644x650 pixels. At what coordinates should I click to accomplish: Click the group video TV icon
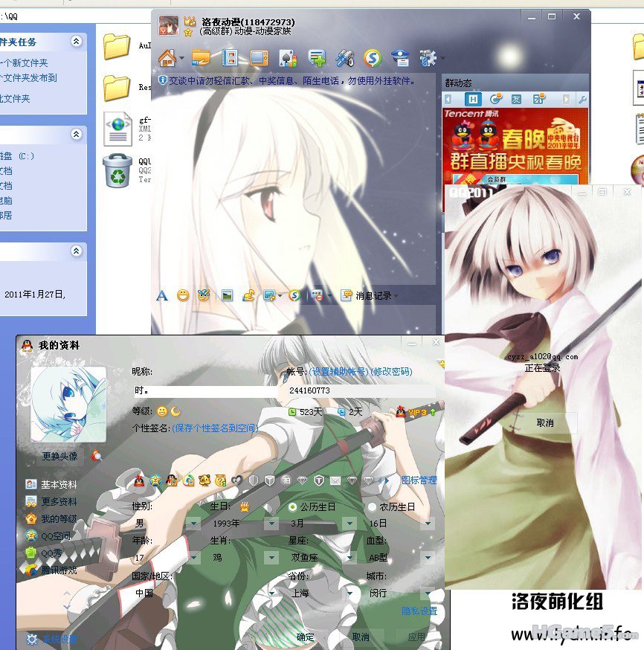259,58
